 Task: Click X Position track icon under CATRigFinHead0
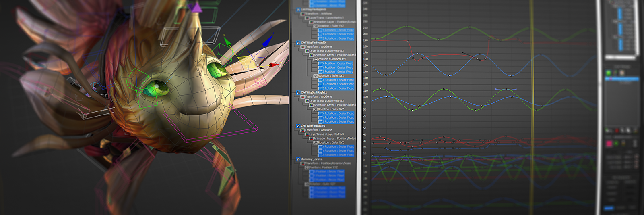click(x=320, y=63)
